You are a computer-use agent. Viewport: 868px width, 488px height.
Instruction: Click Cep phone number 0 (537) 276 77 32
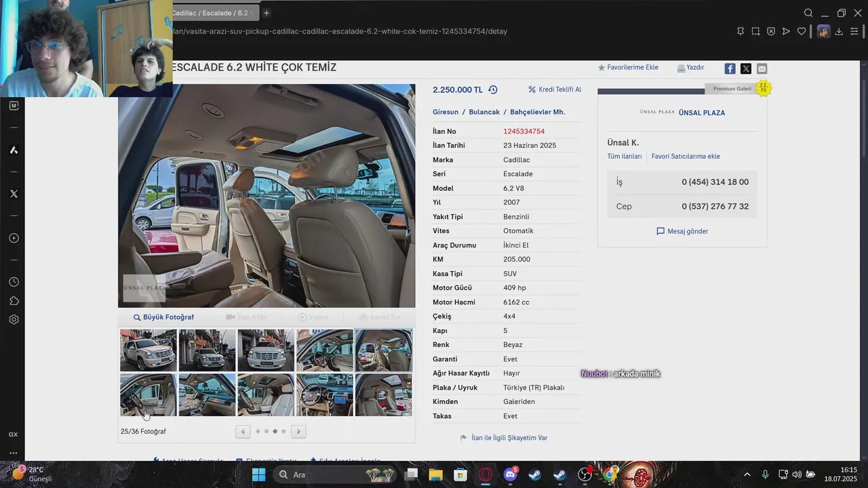[x=715, y=206]
